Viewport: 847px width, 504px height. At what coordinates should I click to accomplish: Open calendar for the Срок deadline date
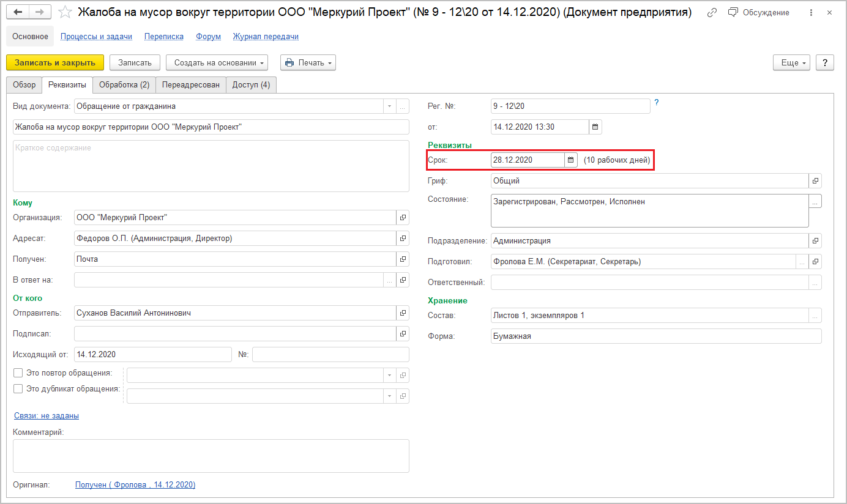[571, 160]
